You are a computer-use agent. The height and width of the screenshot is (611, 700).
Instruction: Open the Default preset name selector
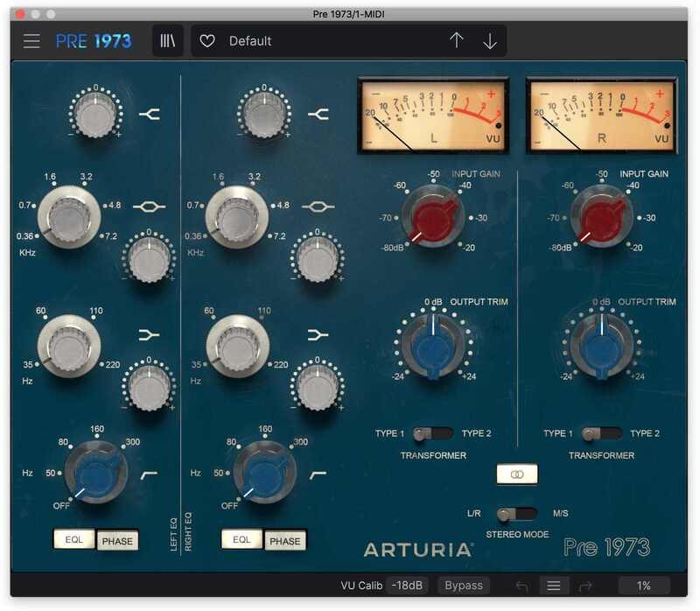click(332, 41)
